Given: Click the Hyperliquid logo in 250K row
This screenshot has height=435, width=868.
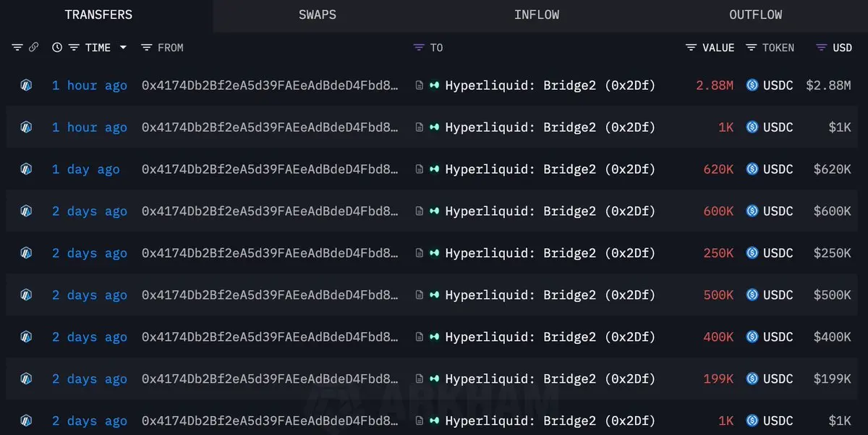Looking at the screenshot, I should coord(435,253).
